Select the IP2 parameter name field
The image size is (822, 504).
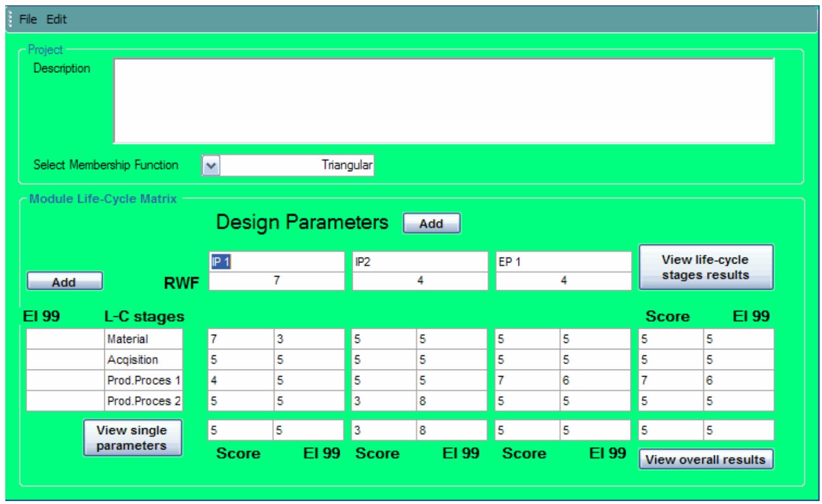[420, 262]
